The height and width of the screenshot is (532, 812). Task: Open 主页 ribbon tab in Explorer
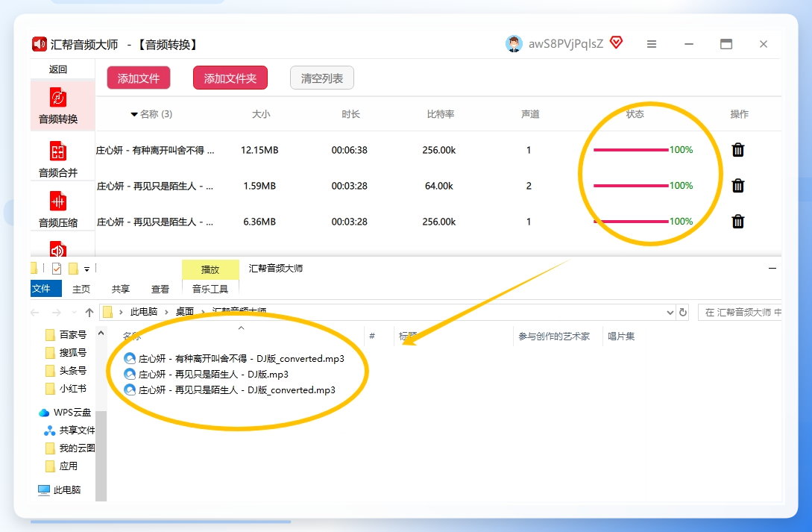tap(81, 289)
